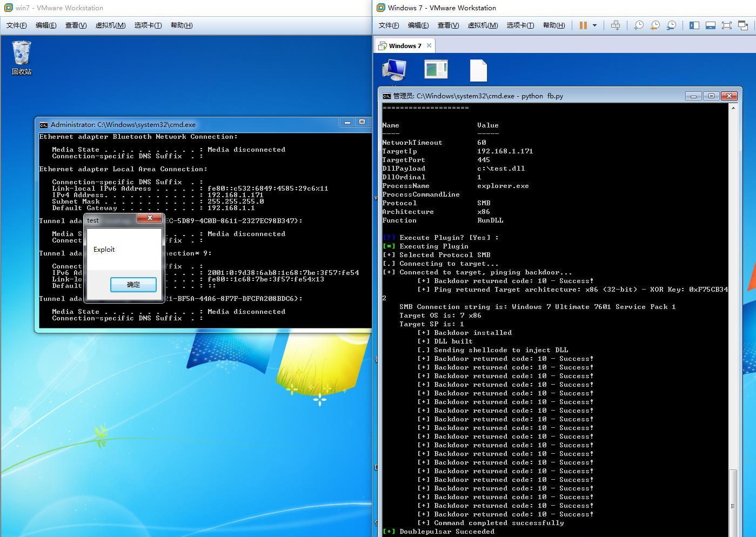The image size is (756, 537).
Task: Click cmd icon in Administrator cmd title bar
Action: 44,125
